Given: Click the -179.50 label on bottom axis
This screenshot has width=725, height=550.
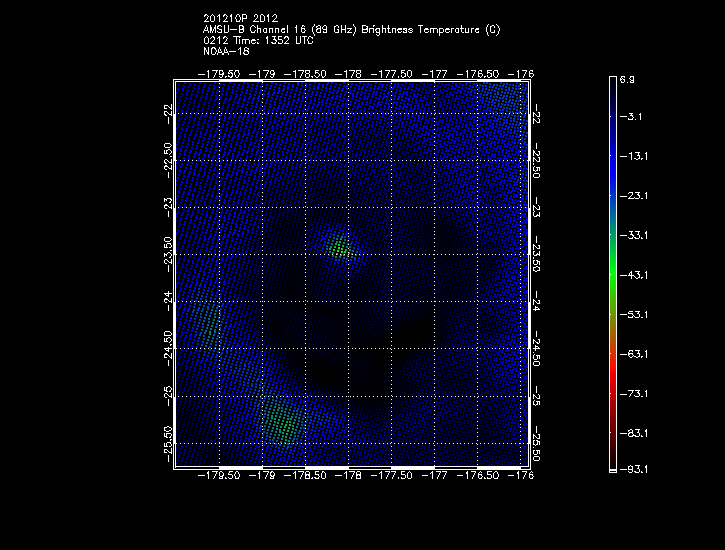Looking at the screenshot, I should pyautogui.click(x=219, y=476).
